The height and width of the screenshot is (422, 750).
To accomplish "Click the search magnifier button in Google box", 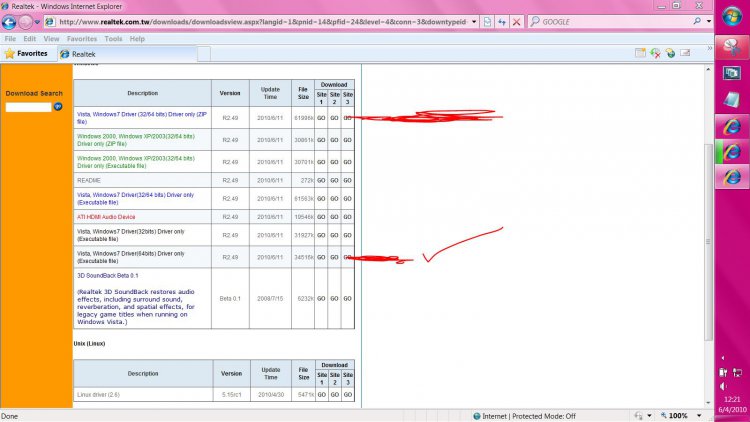I will pyautogui.click(x=695, y=20).
